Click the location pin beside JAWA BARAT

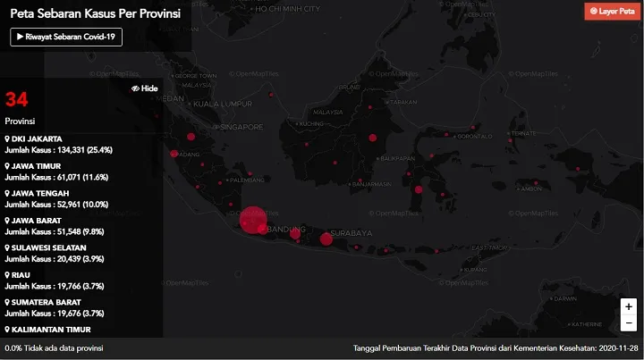tap(7, 221)
